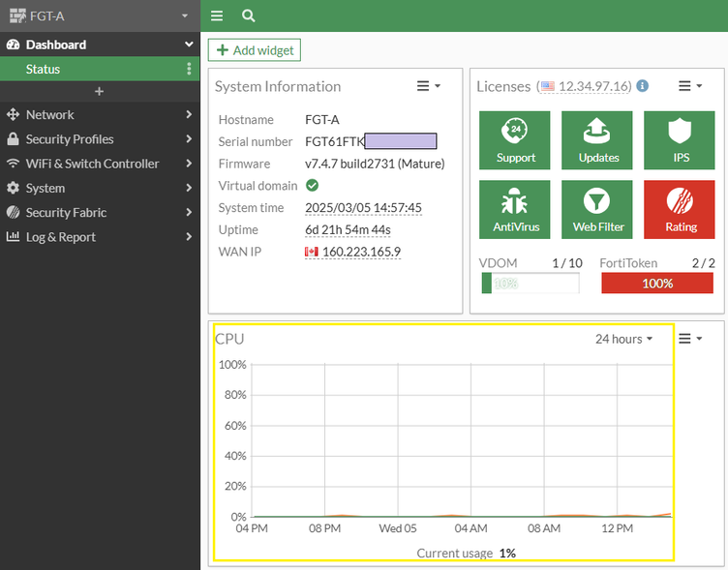
Task: Open the System Information widget menu
Action: tap(428, 86)
